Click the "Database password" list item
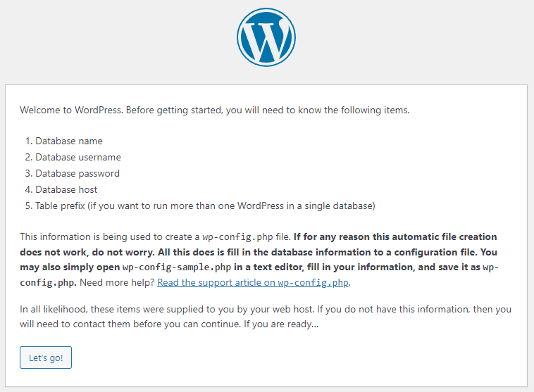534x392 pixels. (77, 173)
